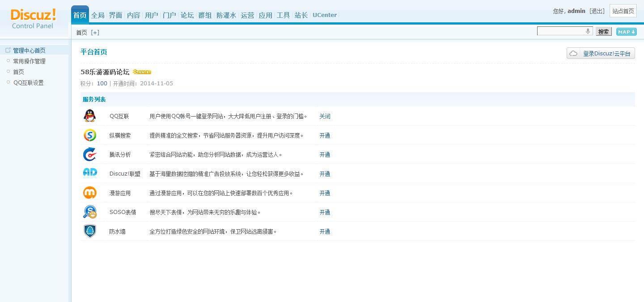This screenshot has width=644, height=302.
Task: Switch to the 论坛 top menu tab
Action: [187, 15]
